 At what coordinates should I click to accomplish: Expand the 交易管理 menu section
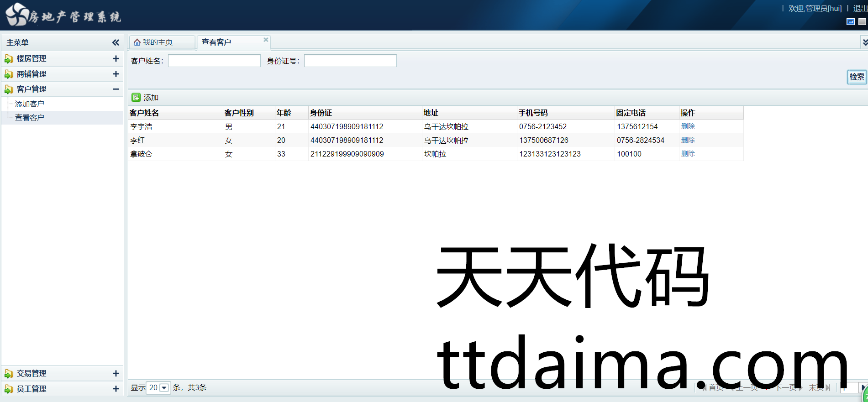click(116, 374)
